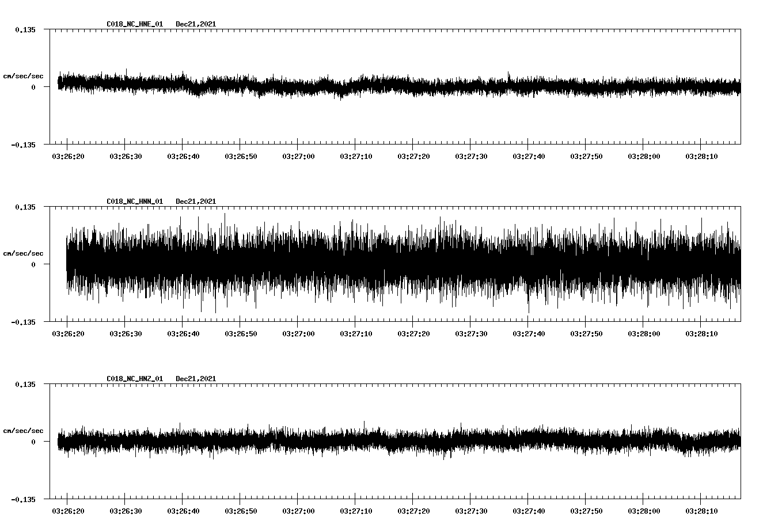The image size is (782, 532).
Task: Click the HNZ plot's Dec21,2021 date
Action: coord(196,379)
